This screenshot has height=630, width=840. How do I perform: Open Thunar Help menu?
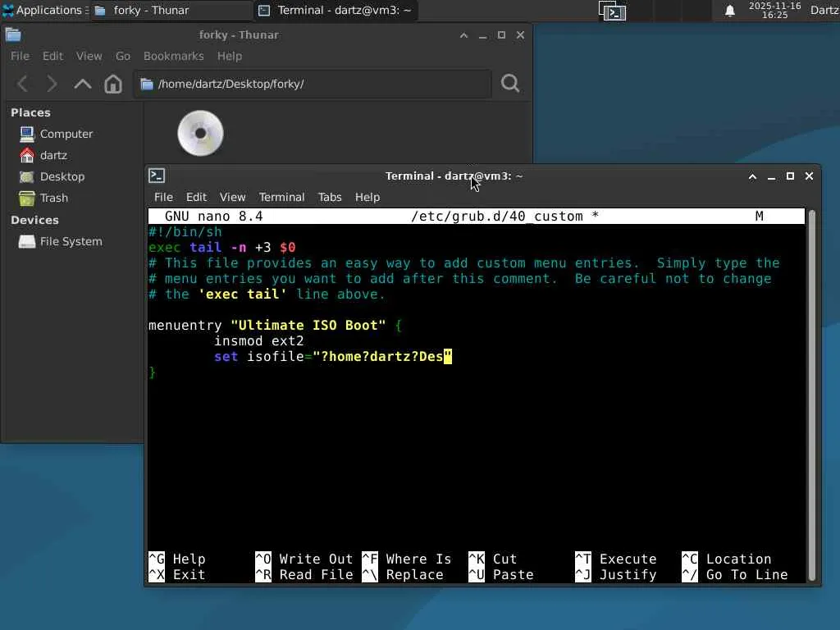coord(230,57)
